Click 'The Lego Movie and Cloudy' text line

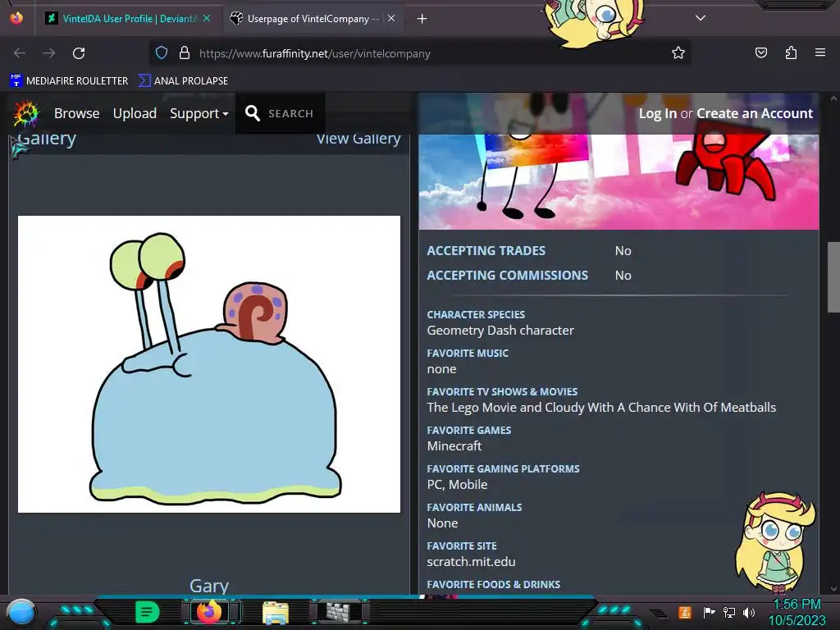pos(601,407)
